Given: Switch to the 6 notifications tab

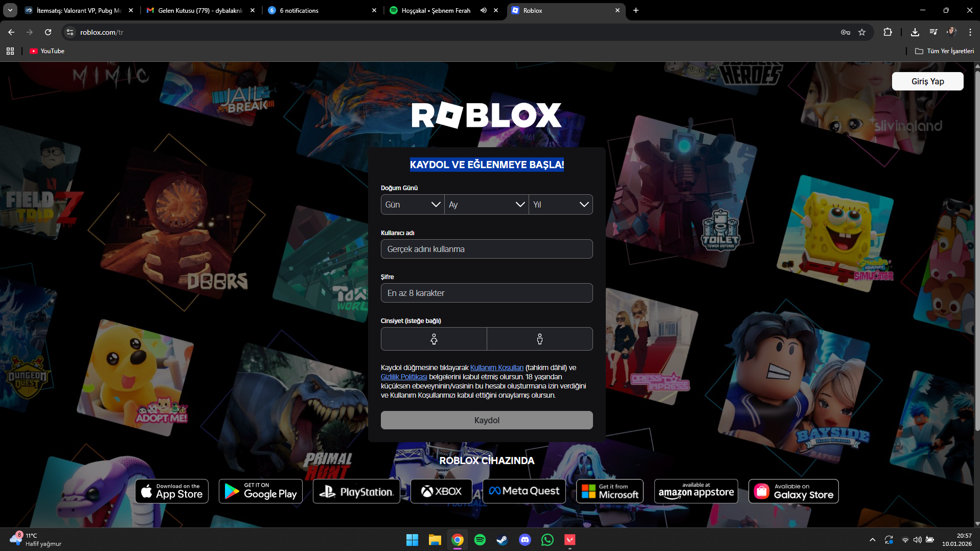Looking at the screenshot, I should coord(323,10).
